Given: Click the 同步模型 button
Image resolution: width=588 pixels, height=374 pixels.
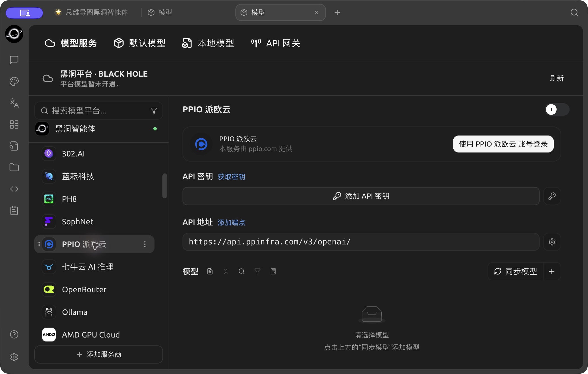Looking at the screenshot, I should (x=516, y=271).
